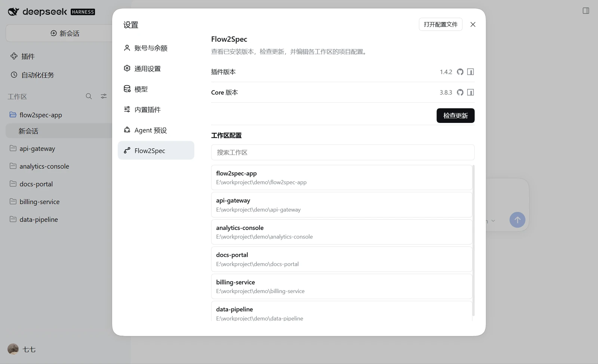Open 通用设置 settings section

[x=156, y=68]
